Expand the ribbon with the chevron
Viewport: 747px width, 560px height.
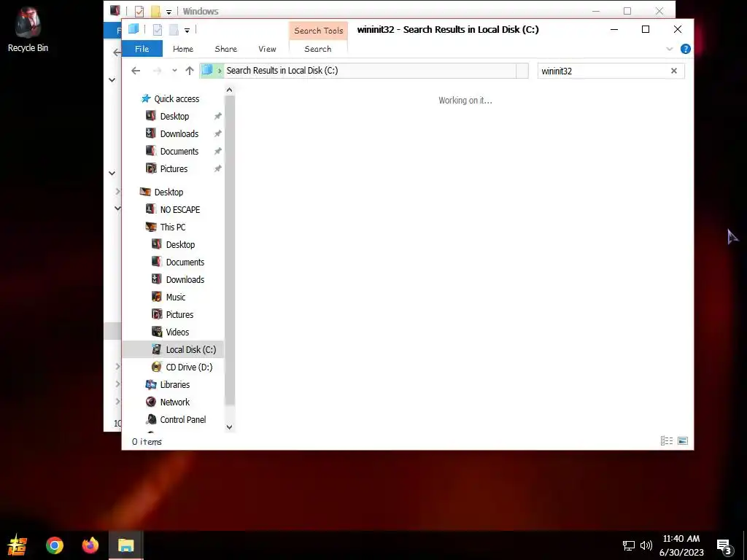click(x=670, y=49)
